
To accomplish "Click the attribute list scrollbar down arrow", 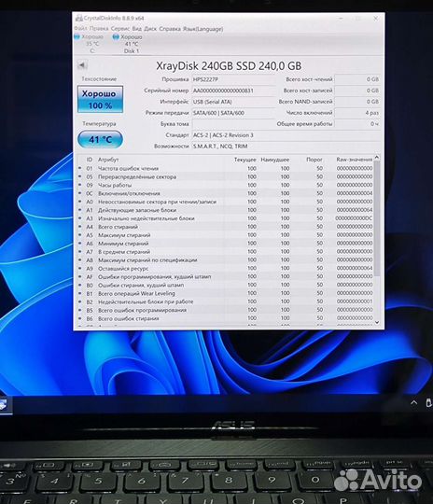I will (x=377, y=322).
